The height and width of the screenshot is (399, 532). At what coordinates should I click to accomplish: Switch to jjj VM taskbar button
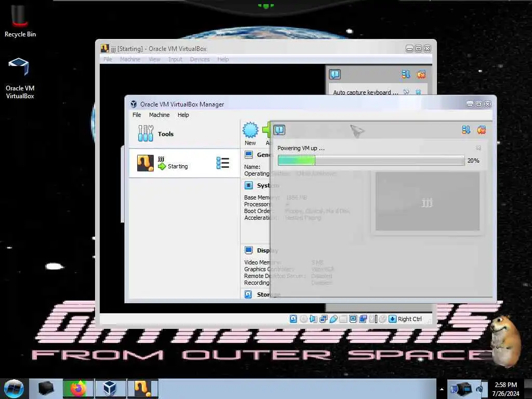(x=142, y=389)
